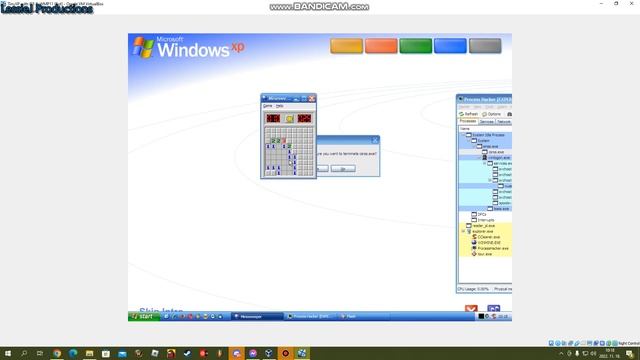Open the Hacker menu in Process Hacker
The image size is (640, 360).
(464, 107)
